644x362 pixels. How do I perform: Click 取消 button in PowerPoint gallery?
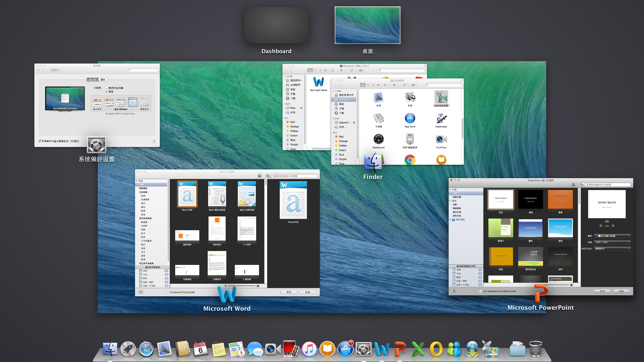(x=602, y=291)
